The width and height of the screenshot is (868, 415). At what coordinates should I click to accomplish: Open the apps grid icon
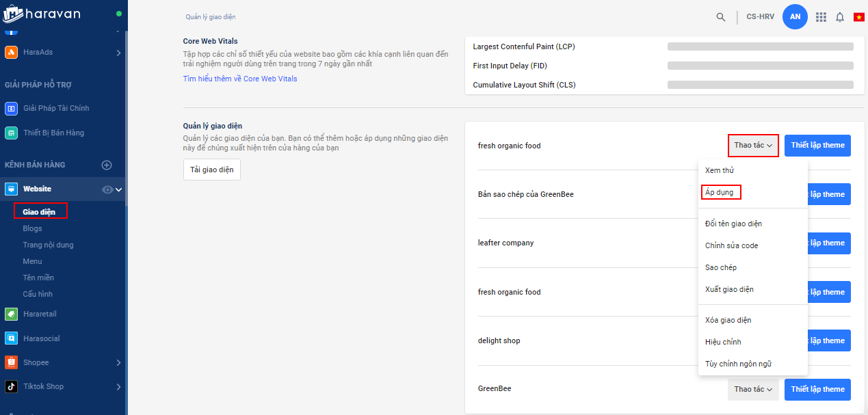pos(821,17)
